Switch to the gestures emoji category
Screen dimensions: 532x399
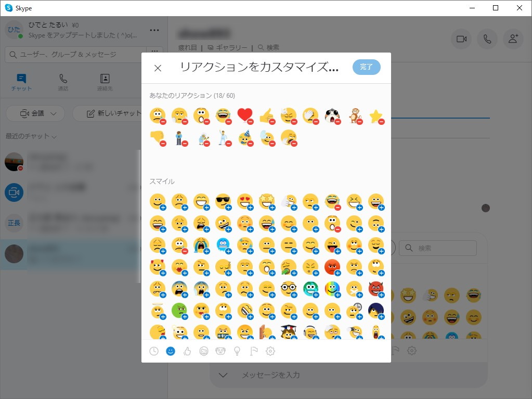[187, 351]
